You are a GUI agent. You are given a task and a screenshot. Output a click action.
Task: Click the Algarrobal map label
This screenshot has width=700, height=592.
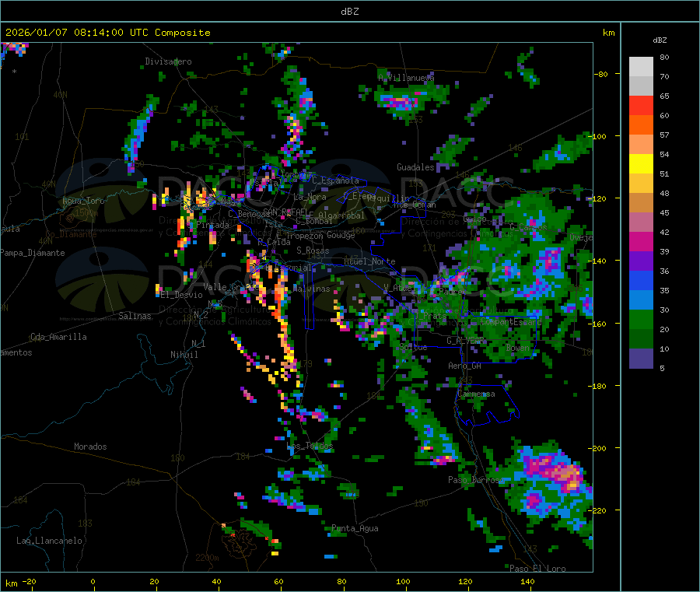(x=341, y=215)
